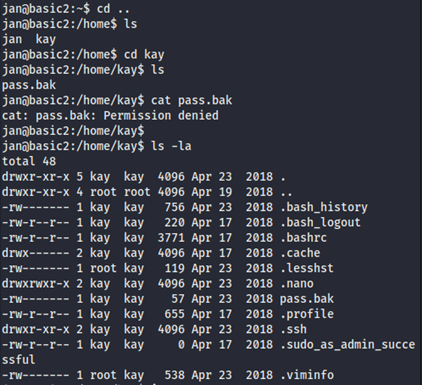The height and width of the screenshot is (385, 422).
Task: Click the 'cat pass.bak' command text
Action: [x=192, y=100]
